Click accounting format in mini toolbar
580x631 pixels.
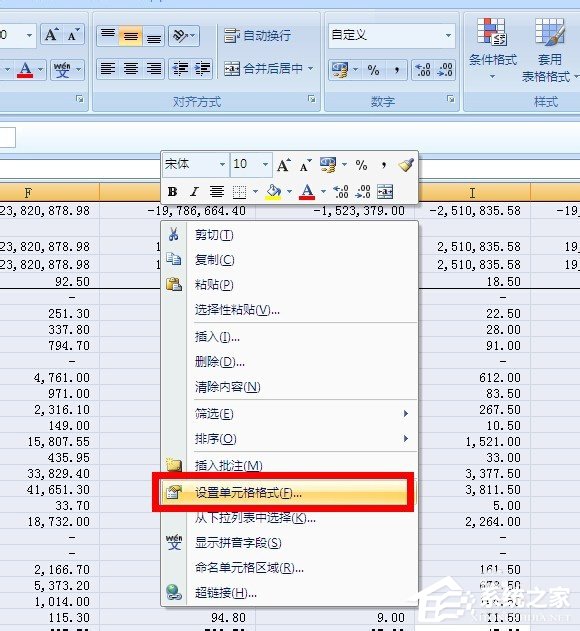[x=328, y=165]
